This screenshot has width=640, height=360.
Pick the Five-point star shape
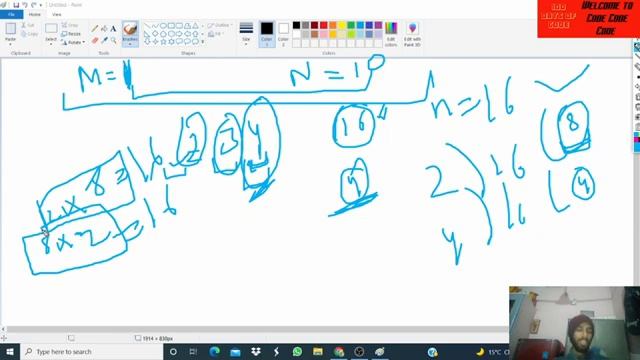(x=163, y=41)
